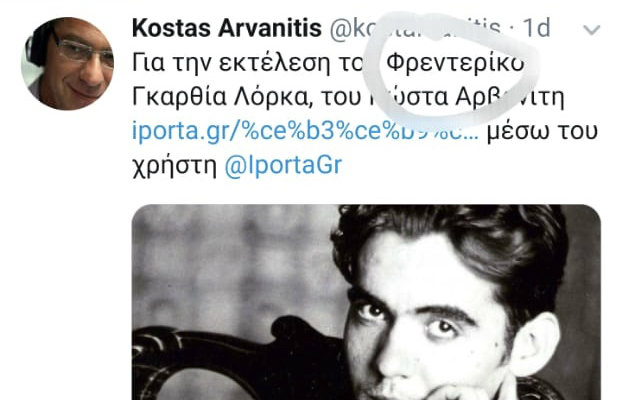The height and width of the screenshot is (400, 621).
Task: View the attached black-and-white photo
Action: pos(366,302)
